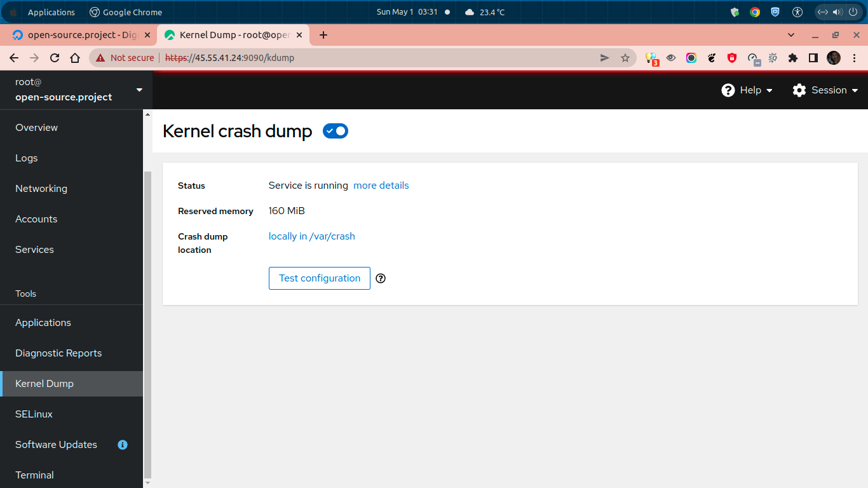The image size is (868, 488).
Task: Go forward in browser history
Action: pyautogui.click(x=34, y=58)
